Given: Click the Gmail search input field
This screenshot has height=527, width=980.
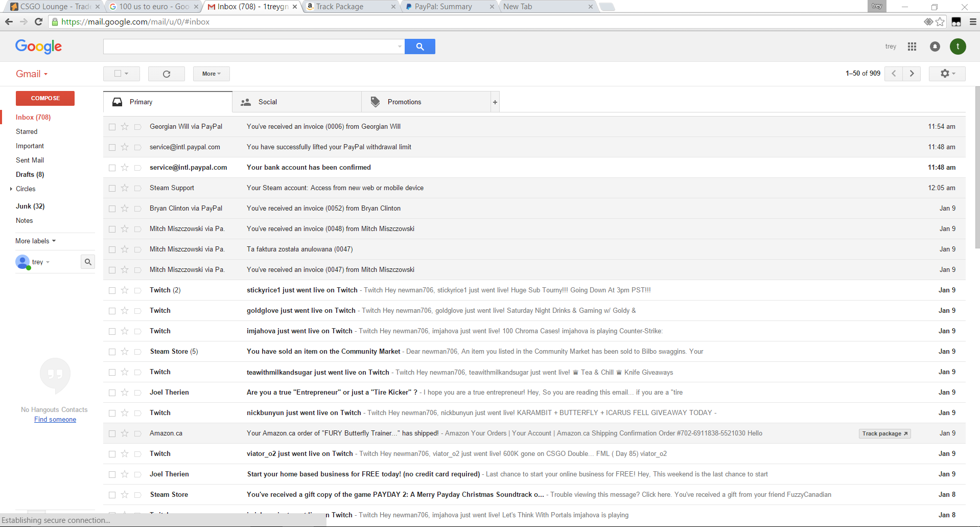Looking at the screenshot, I should coord(250,47).
